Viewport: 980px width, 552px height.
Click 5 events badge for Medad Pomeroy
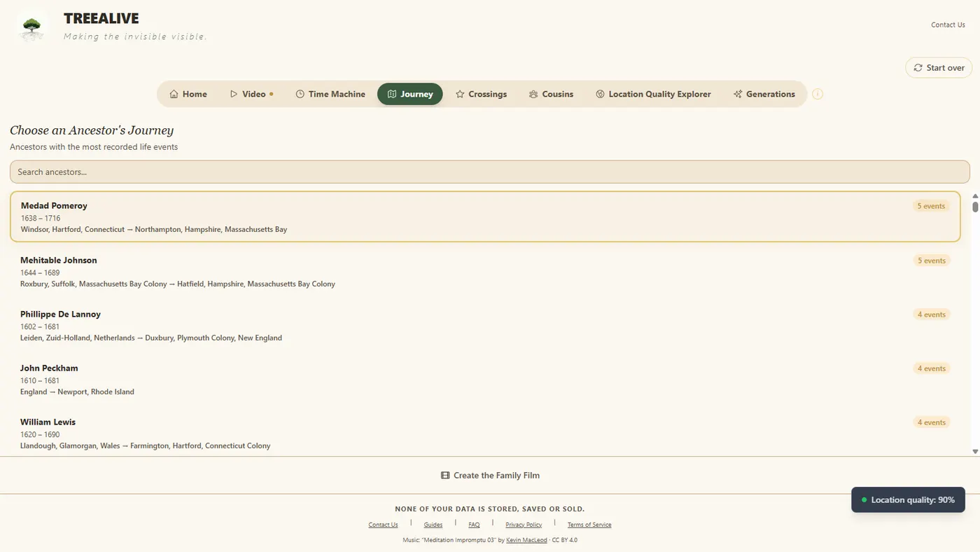[x=931, y=206]
